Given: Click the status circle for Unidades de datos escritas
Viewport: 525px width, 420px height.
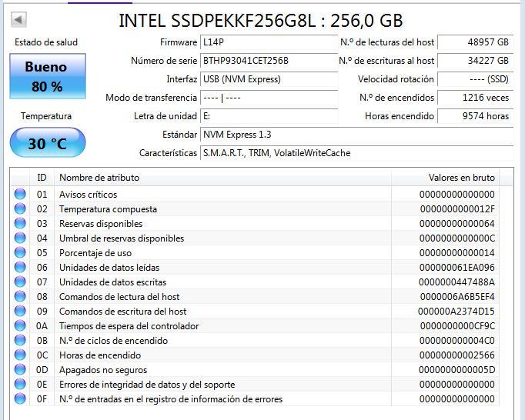Looking at the screenshot, I should tap(20, 282).
